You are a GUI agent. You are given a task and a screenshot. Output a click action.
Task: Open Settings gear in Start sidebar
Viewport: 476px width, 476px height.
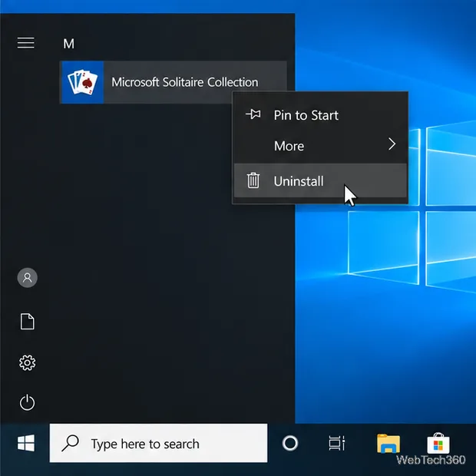tap(28, 362)
